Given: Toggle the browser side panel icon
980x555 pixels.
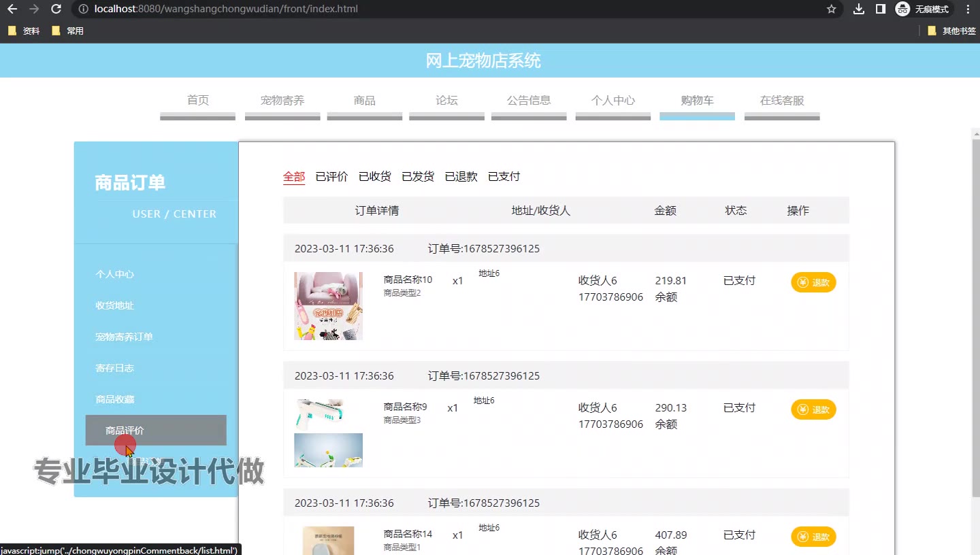Looking at the screenshot, I should pos(880,9).
